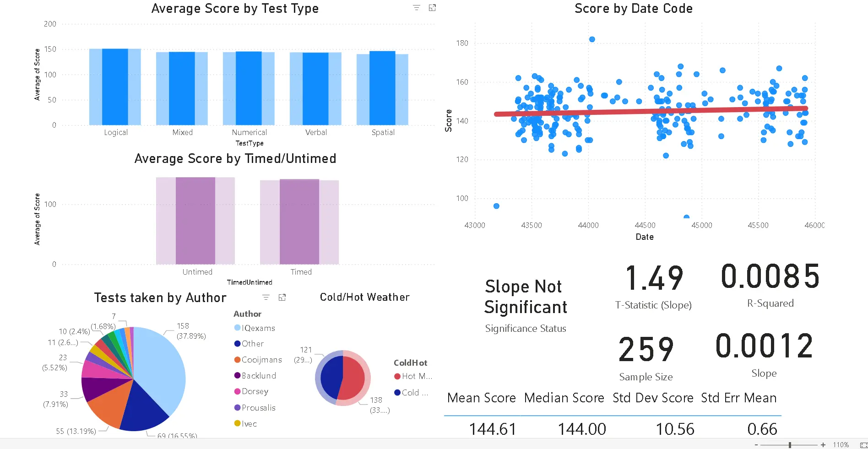Select Hot M... in the ColdHot legend

[x=416, y=376]
